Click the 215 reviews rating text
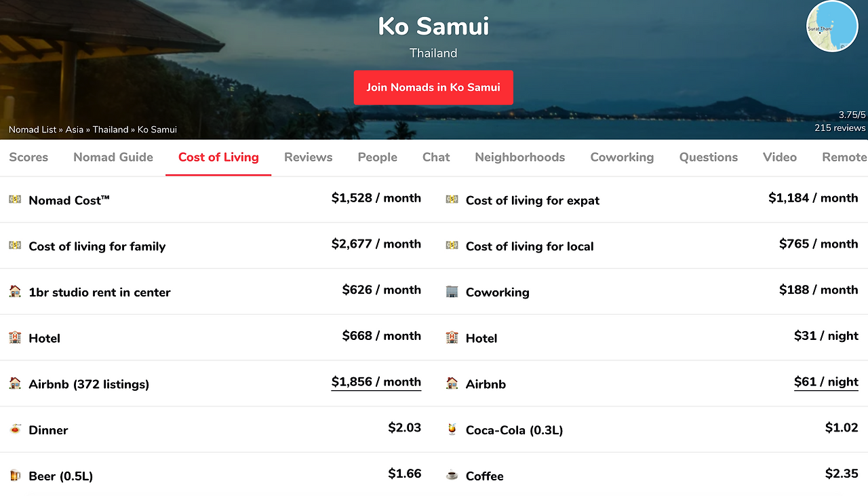The height and width of the screenshot is (496, 868). point(840,128)
